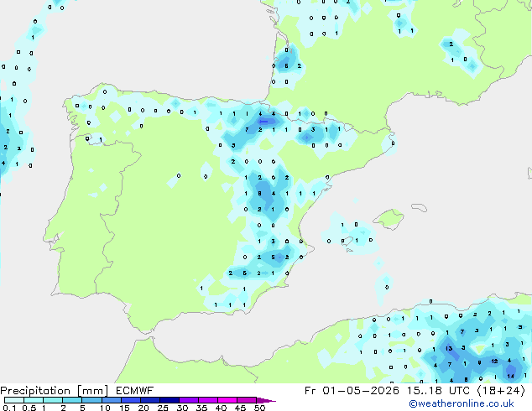Click the 25–30 mm dark navy swatch
The height and width of the screenshot is (411, 532).
pyautogui.click(x=169, y=400)
